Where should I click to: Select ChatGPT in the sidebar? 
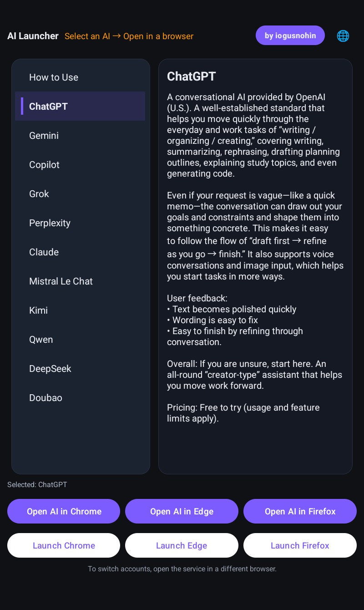pos(80,106)
